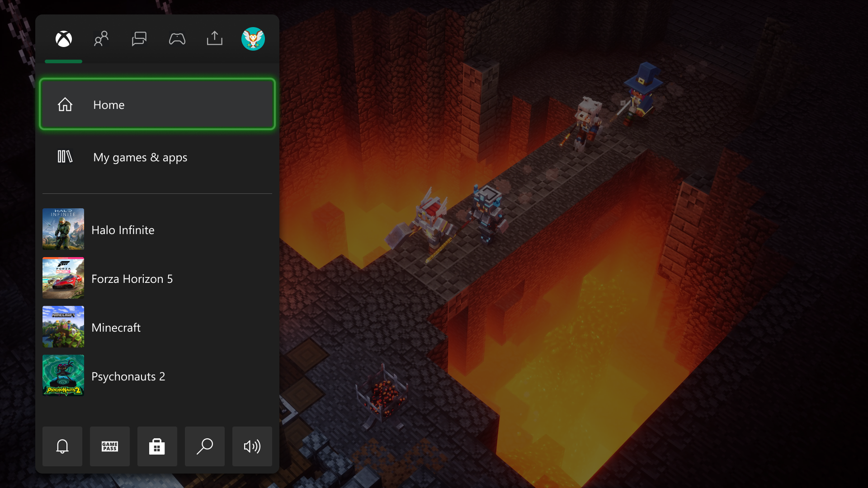This screenshot has width=868, height=488.
Task: Click the Share/Upload icon
Action: [x=214, y=39]
